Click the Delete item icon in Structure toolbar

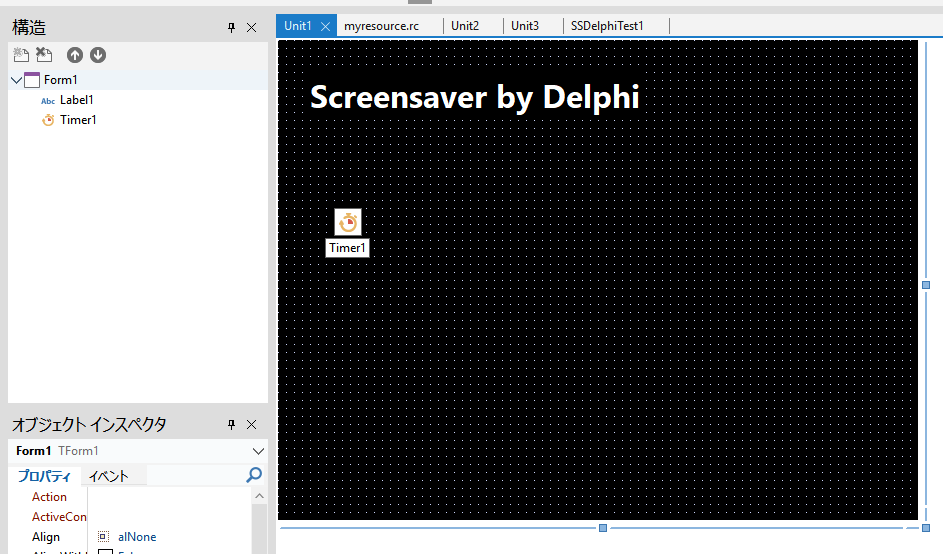[x=44, y=55]
